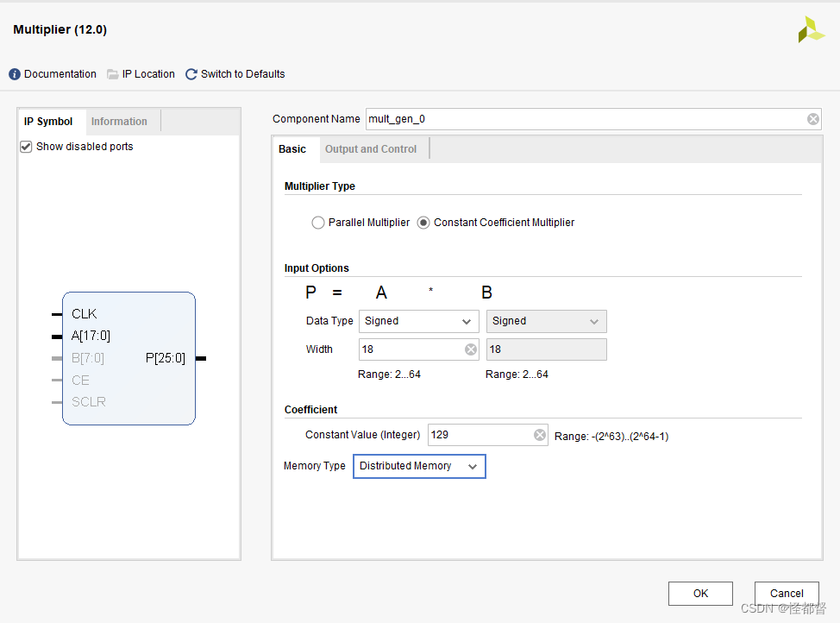This screenshot has height=623, width=840.
Task: Click the IP Location label
Action: click(148, 74)
